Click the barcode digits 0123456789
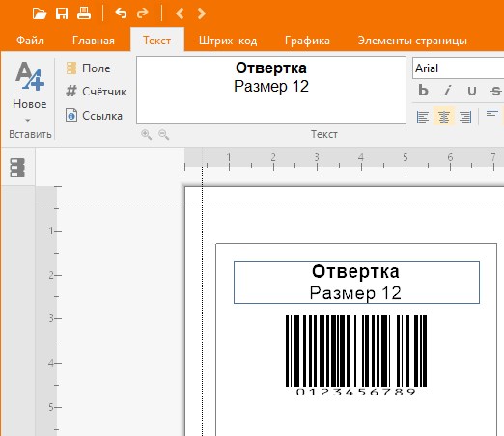Viewport: 504px width, 436px height. (355, 392)
